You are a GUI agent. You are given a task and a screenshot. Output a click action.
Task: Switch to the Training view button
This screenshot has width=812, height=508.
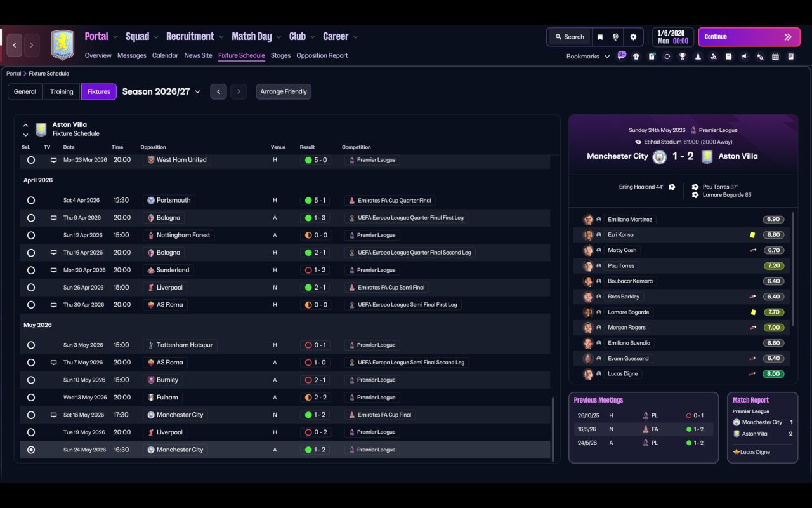[x=62, y=91]
